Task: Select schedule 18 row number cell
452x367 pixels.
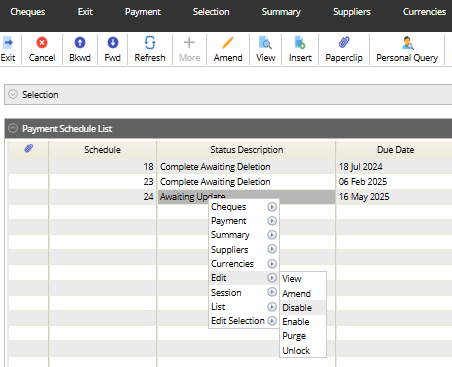Action: pyautogui.click(x=102, y=167)
